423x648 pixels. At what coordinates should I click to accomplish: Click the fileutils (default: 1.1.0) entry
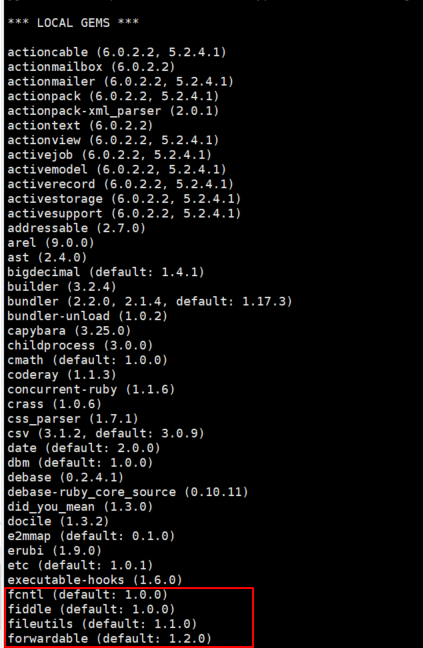pyautogui.click(x=102, y=624)
